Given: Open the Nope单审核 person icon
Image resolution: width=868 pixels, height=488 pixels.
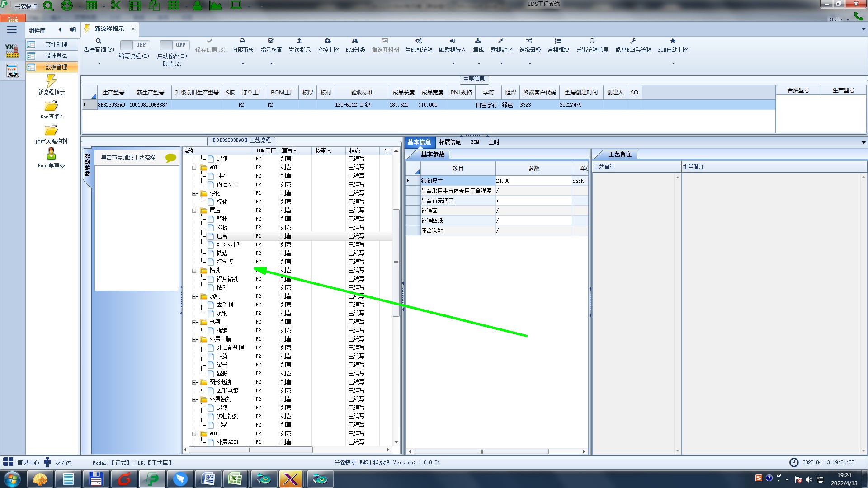Looking at the screenshot, I should [x=51, y=154].
